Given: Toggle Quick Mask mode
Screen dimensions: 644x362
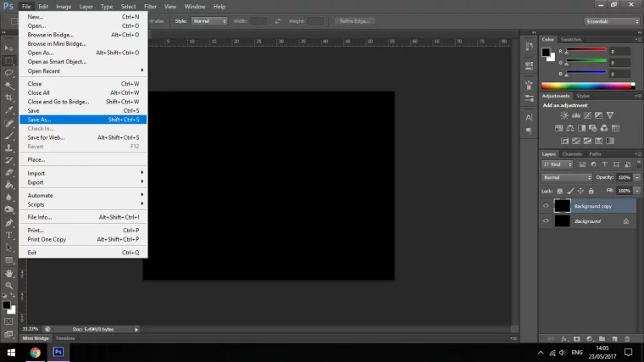Looking at the screenshot, I should (x=8, y=321).
